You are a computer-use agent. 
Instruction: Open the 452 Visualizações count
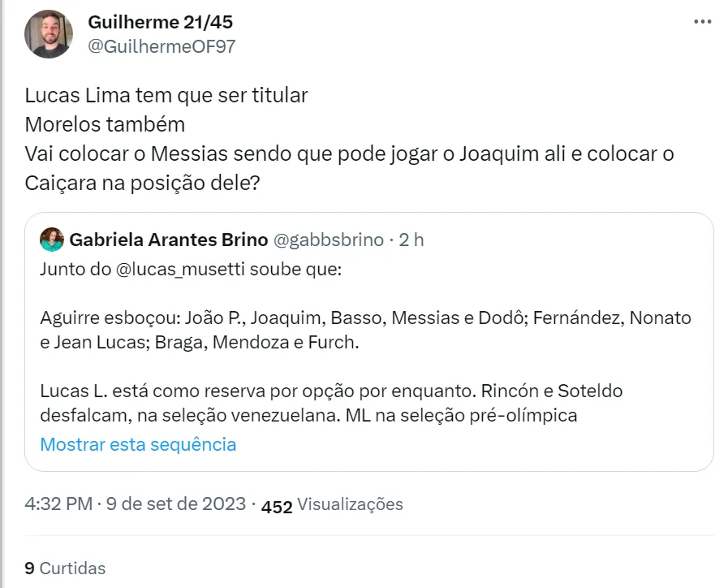point(332,504)
